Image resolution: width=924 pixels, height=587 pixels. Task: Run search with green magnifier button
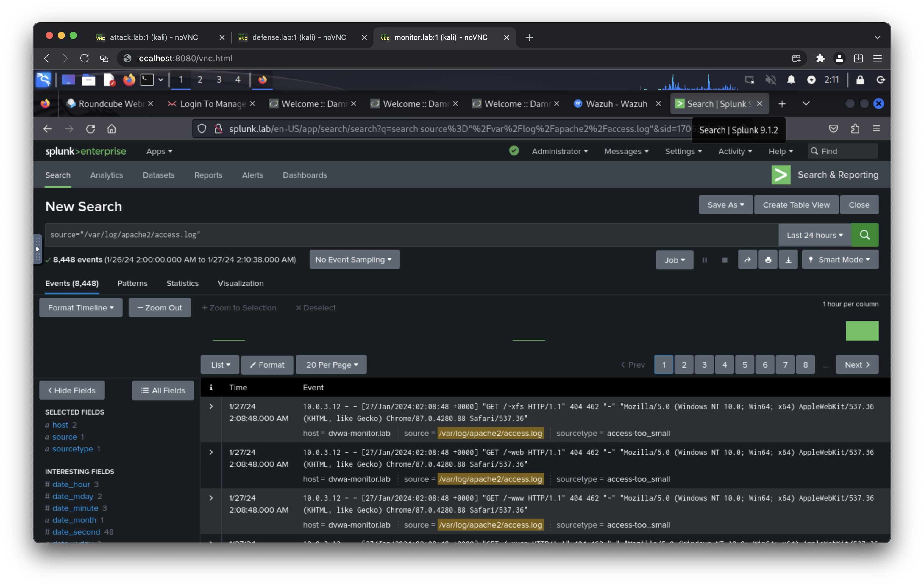tap(864, 235)
